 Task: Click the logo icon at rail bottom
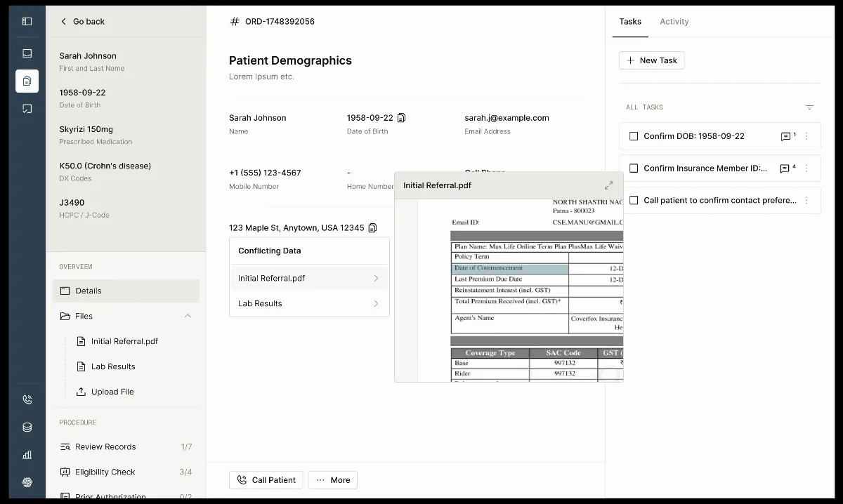click(27, 482)
